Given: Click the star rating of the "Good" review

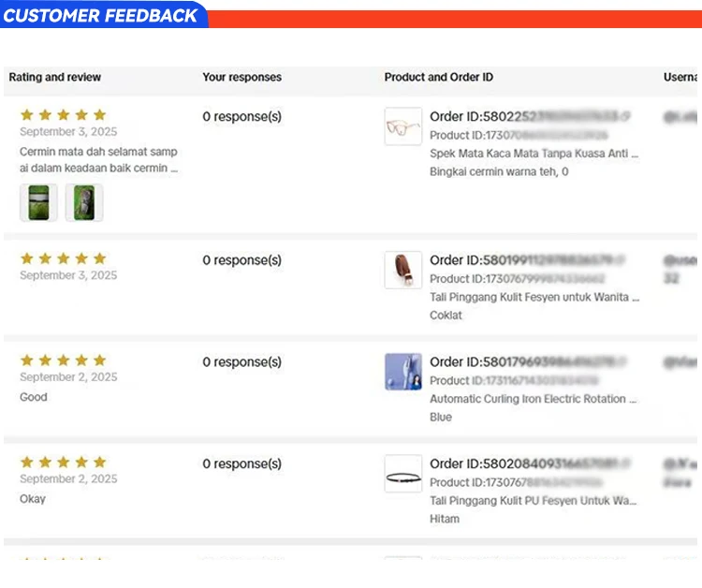Looking at the screenshot, I should pyautogui.click(x=63, y=360).
